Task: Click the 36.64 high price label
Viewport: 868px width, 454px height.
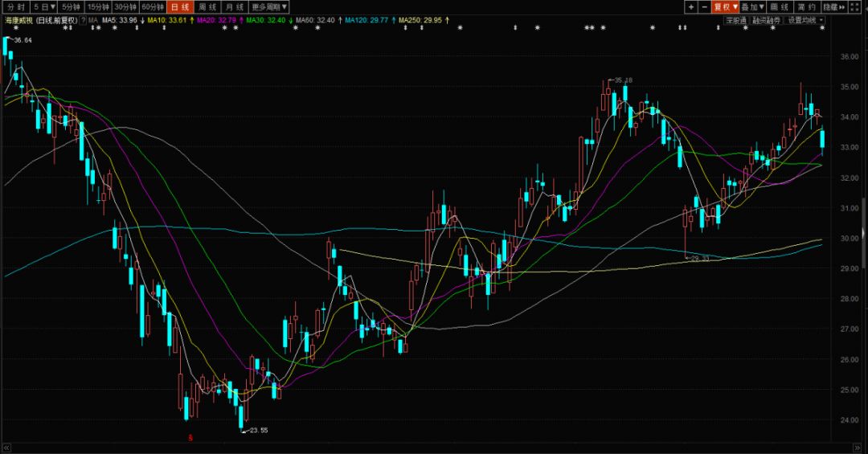Action: click(x=23, y=40)
